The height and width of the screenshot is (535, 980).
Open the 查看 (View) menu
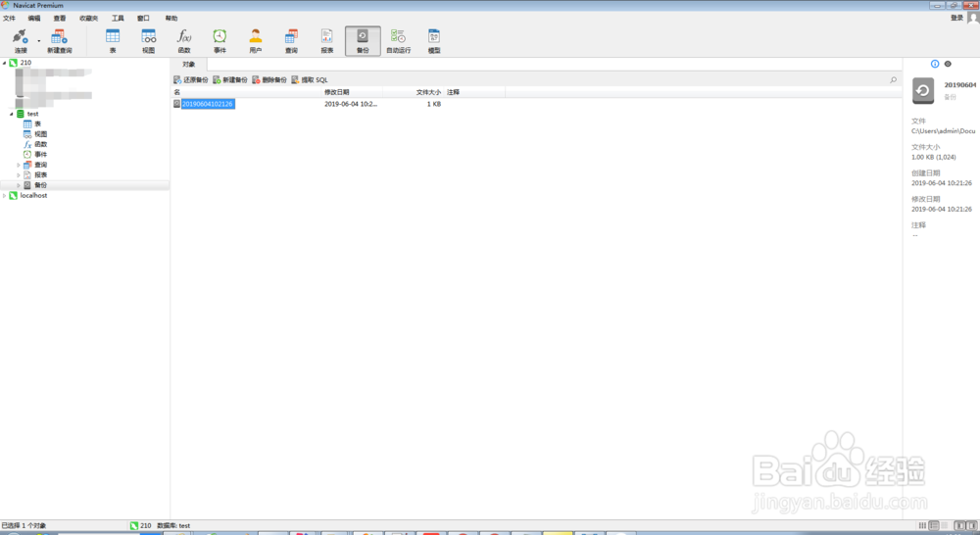click(x=60, y=18)
